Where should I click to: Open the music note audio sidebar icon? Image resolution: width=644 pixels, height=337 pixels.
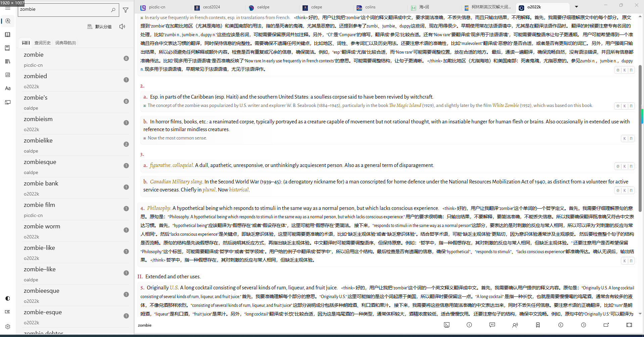coord(8,75)
